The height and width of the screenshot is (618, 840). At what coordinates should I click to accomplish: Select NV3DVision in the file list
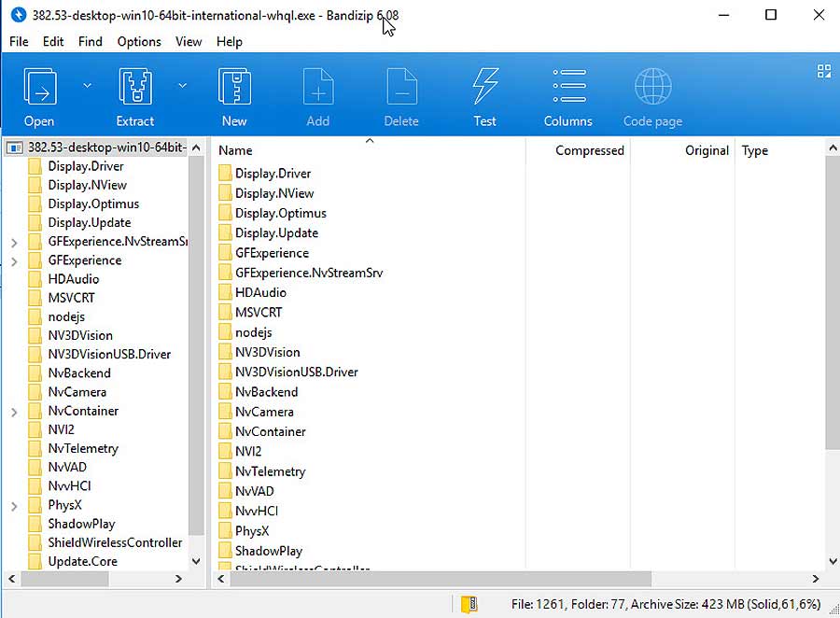(x=267, y=352)
